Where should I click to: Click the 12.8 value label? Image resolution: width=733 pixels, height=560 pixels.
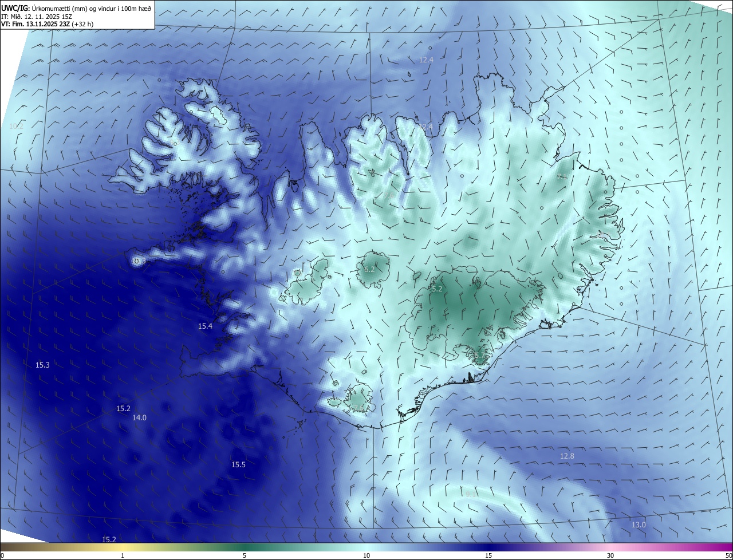point(567,456)
